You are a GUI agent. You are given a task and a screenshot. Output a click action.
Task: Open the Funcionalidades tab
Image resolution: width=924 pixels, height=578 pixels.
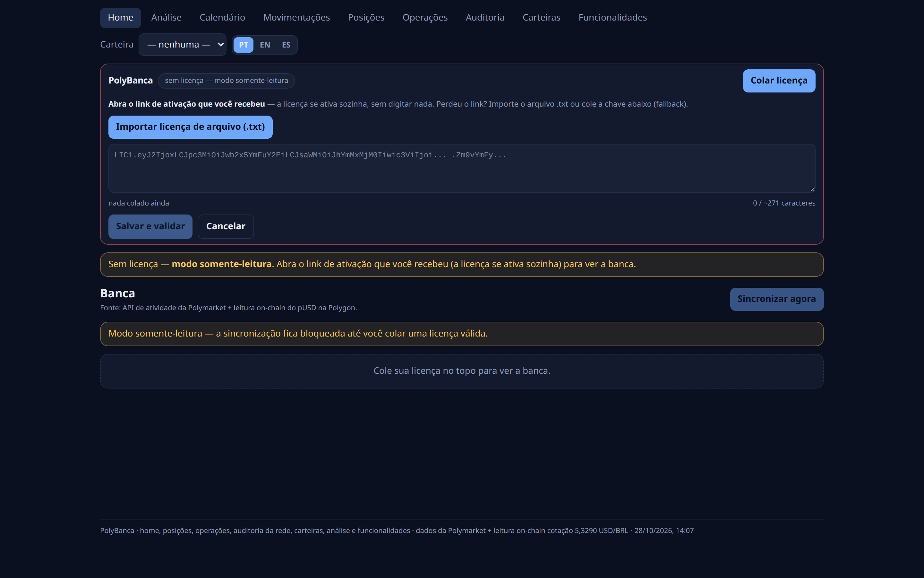point(612,18)
